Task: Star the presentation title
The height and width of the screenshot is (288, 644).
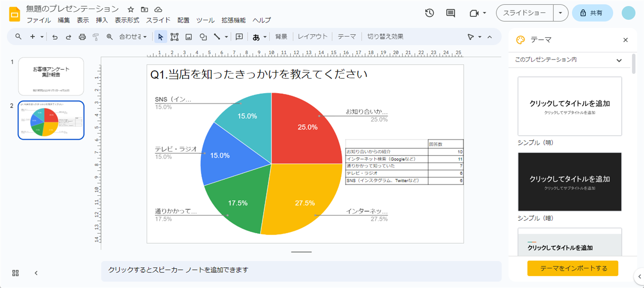Action: coord(131,10)
